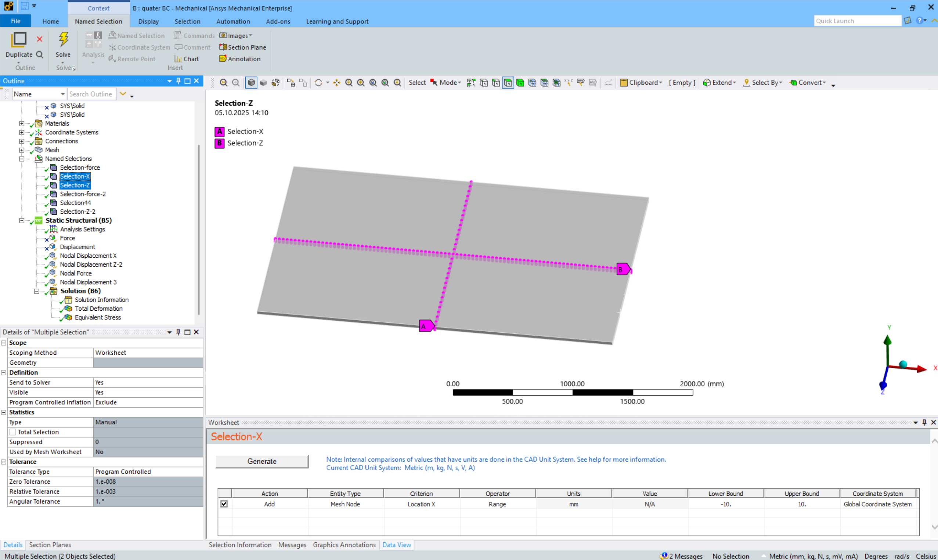
Task: Click the Solve lightning bolt icon
Action: pyautogui.click(x=63, y=40)
